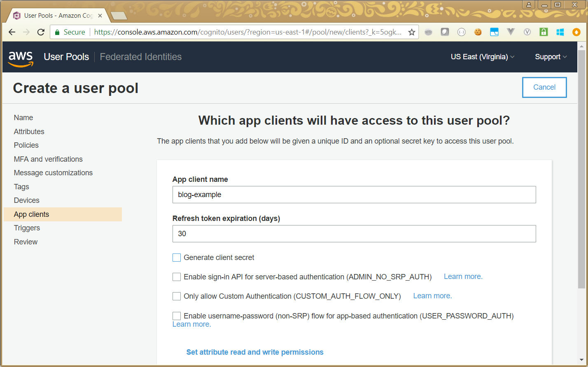The height and width of the screenshot is (367, 588).
Task: Click the Windows logo extension icon
Action: [x=560, y=32]
